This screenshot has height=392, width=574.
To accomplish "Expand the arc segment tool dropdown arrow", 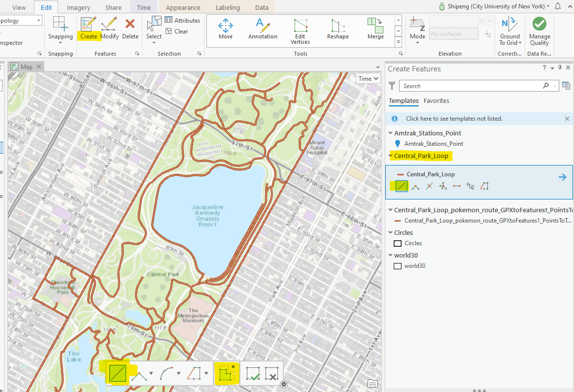I will click(178, 374).
